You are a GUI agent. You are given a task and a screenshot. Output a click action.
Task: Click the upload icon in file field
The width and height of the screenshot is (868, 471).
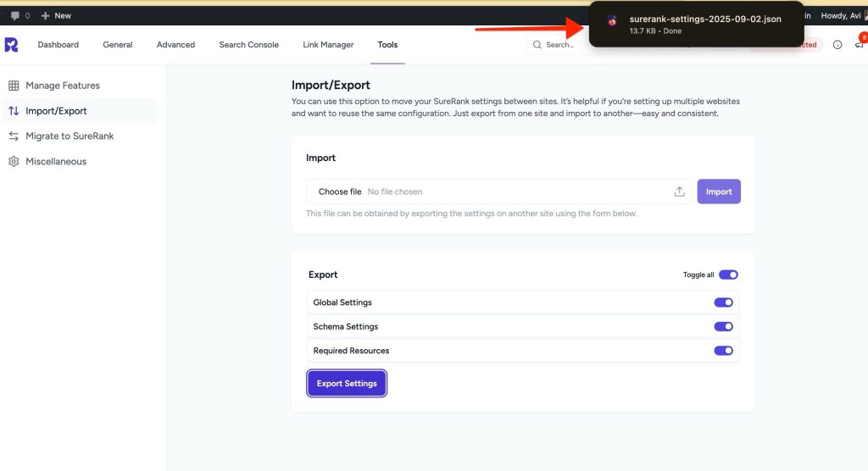[x=679, y=191]
